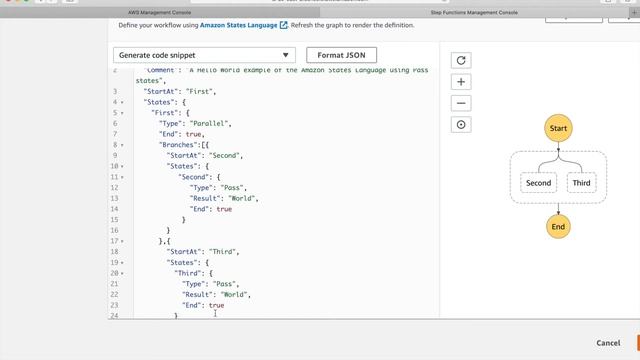
Task: Collapse code fold at line 11
Action: tap(122, 177)
